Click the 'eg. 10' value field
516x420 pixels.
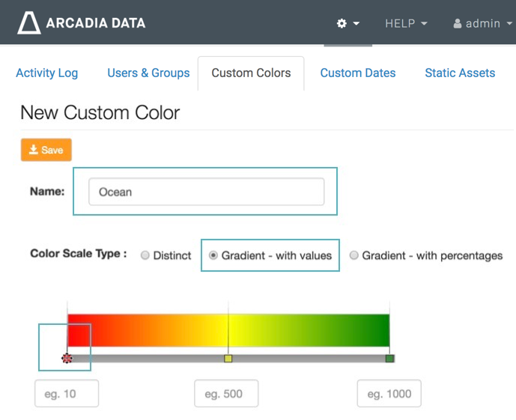[x=67, y=394]
